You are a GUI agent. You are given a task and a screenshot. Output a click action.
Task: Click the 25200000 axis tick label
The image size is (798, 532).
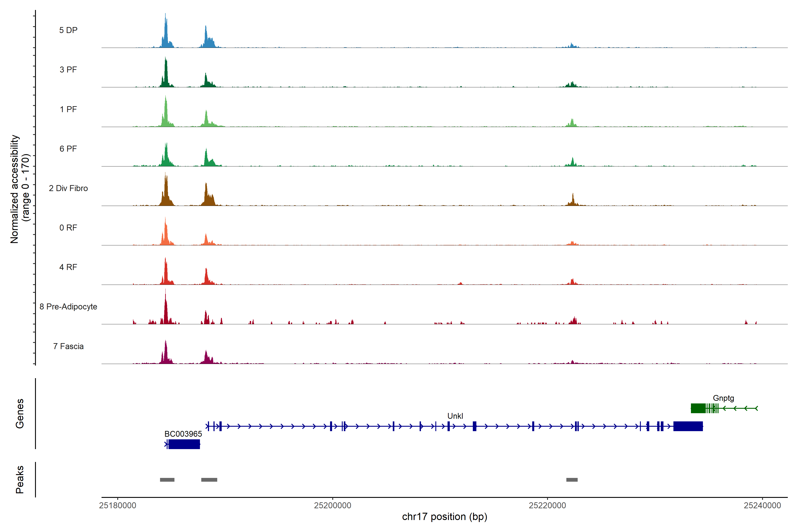click(x=332, y=506)
